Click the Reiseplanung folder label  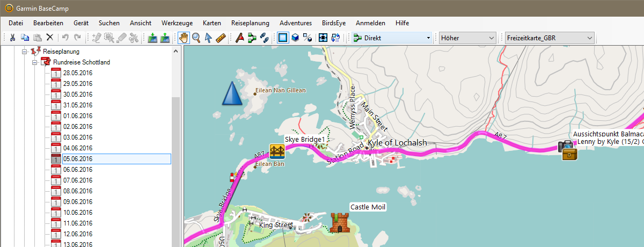click(61, 52)
